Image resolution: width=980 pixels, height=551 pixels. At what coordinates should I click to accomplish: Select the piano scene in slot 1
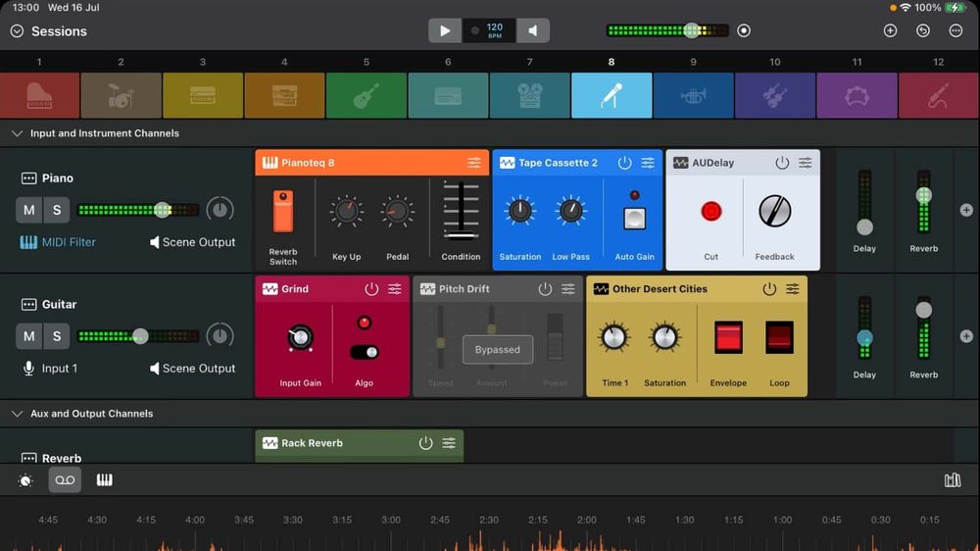pos(39,95)
